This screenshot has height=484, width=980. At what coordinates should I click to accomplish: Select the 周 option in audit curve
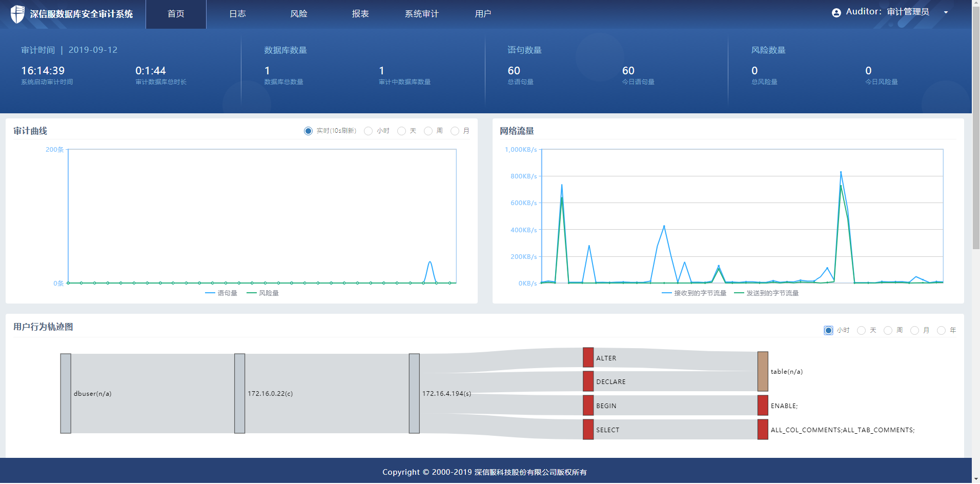tap(428, 131)
